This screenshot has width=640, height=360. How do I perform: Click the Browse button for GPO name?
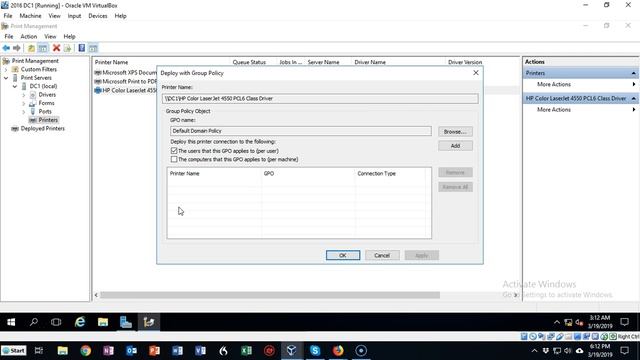pyautogui.click(x=456, y=131)
